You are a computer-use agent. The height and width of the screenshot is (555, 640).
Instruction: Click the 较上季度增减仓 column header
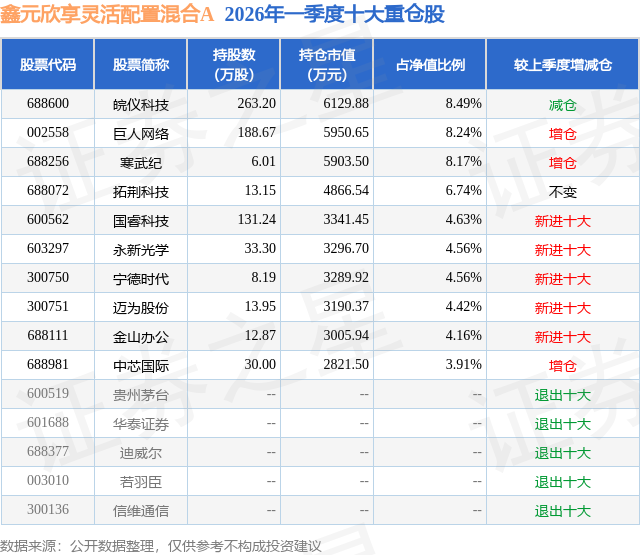(562, 64)
